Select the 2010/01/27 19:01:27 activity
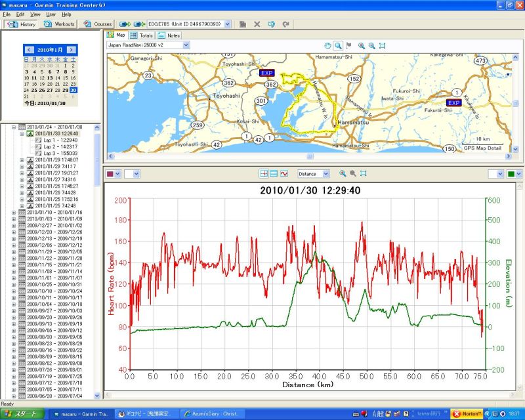Image resolution: width=525 pixels, height=420 pixels. (56, 173)
